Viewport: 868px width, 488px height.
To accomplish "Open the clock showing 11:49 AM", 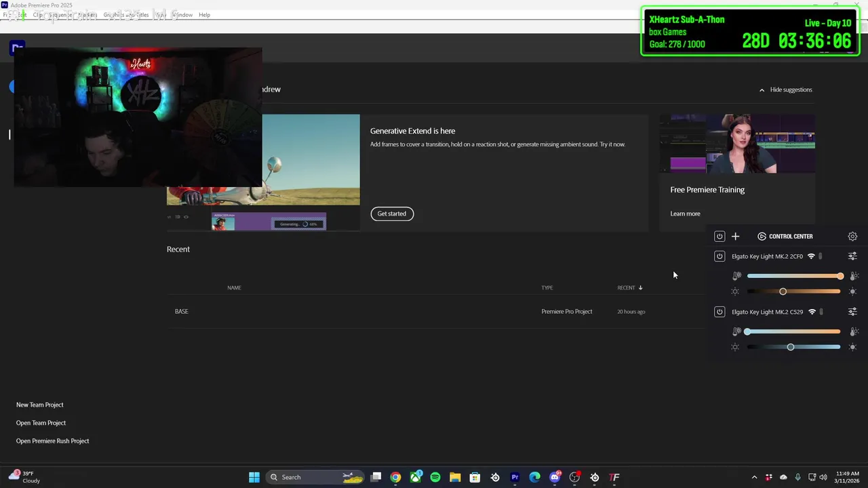I will pyautogui.click(x=848, y=477).
